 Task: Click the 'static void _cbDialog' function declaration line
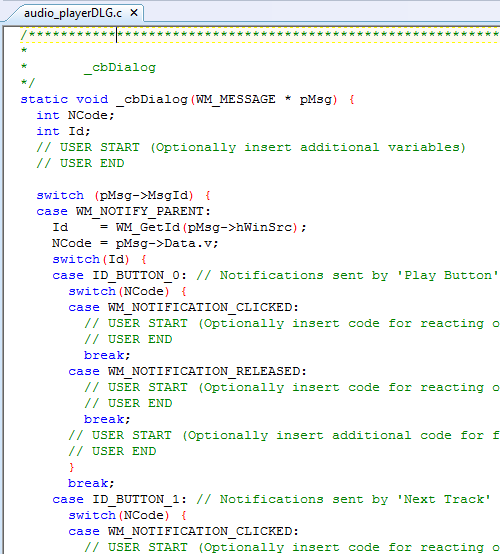click(187, 99)
